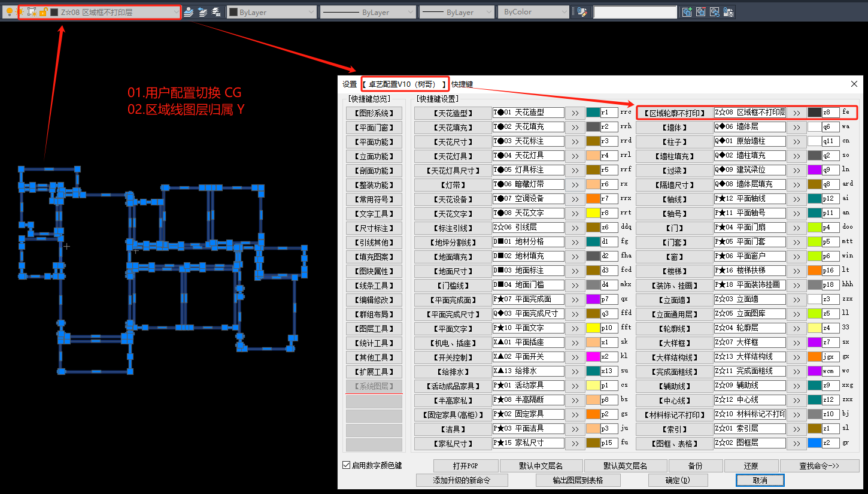Click the Remove from Working Set icon
Viewport: 868px width, 494px height.
701,12
